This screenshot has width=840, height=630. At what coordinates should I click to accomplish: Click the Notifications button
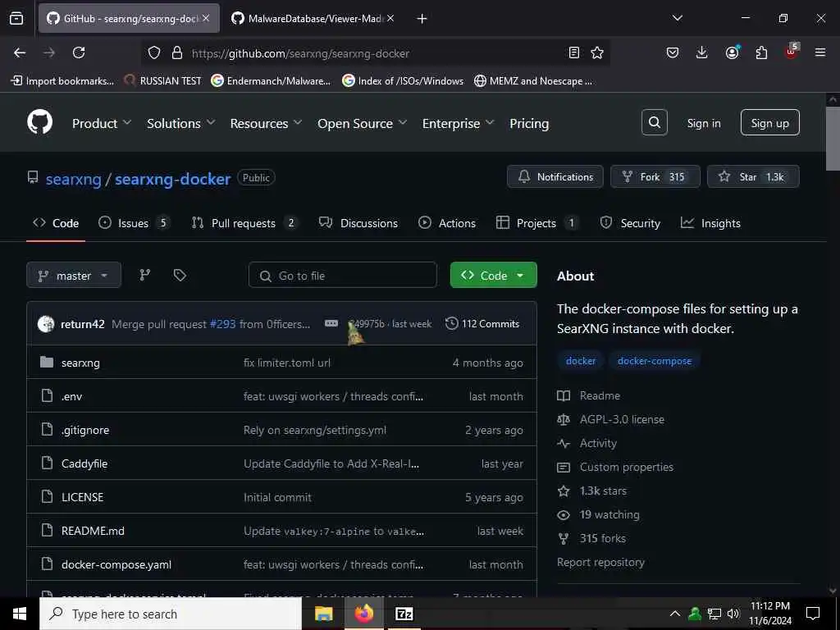point(555,177)
